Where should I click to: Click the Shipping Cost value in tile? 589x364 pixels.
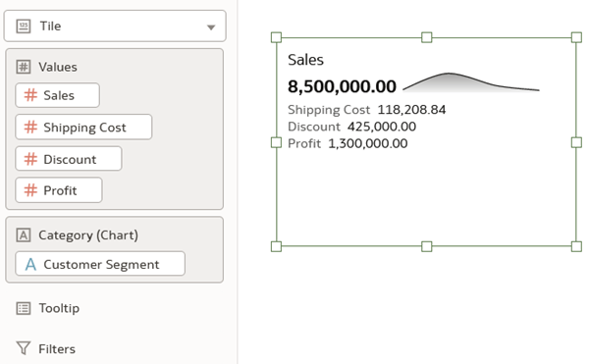411,110
